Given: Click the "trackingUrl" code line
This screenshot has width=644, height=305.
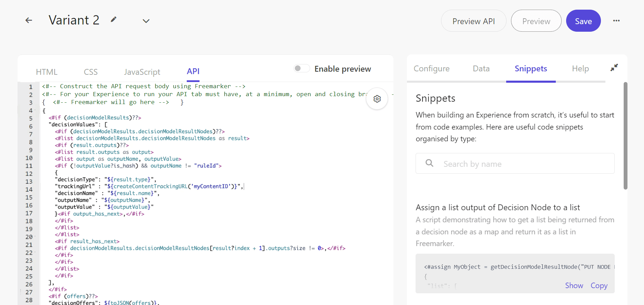Looking at the screenshot, I should click(x=149, y=186).
